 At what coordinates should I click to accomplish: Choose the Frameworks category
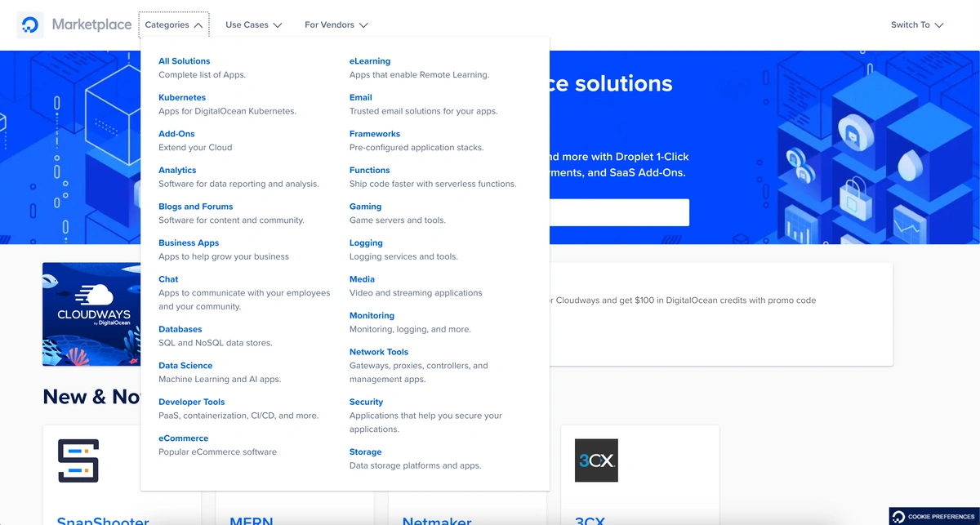375,134
